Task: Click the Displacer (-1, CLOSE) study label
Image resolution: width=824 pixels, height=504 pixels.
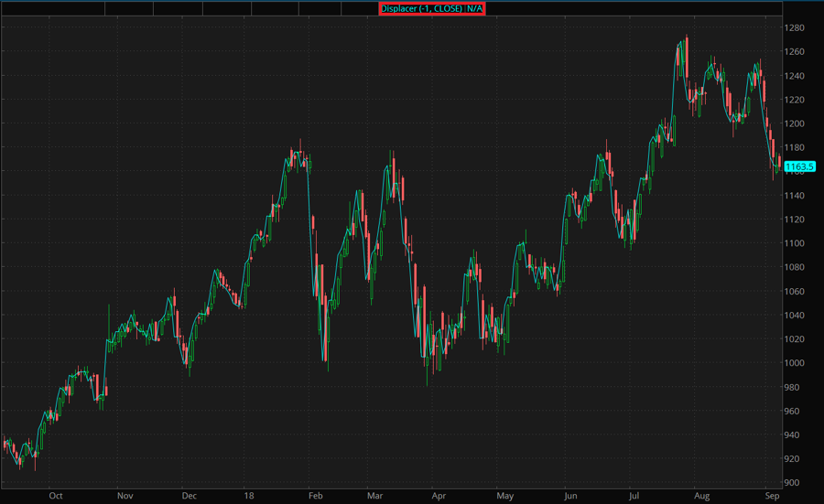Action: coord(432,8)
